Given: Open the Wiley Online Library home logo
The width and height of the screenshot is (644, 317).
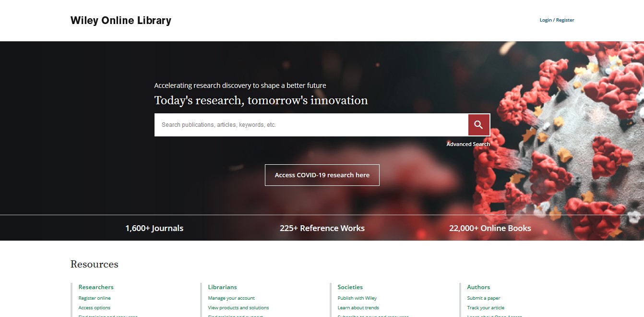Looking at the screenshot, I should (121, 20).
